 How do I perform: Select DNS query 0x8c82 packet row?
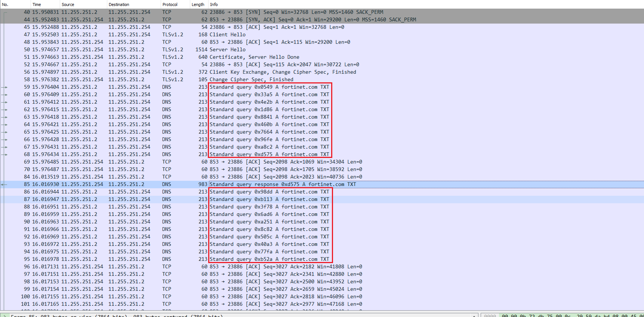(322, 229)
